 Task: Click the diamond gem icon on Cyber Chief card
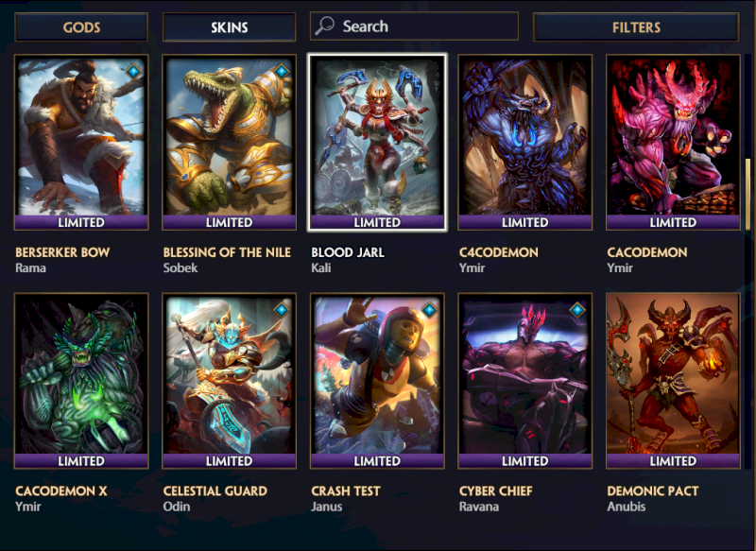click(577, 309)
